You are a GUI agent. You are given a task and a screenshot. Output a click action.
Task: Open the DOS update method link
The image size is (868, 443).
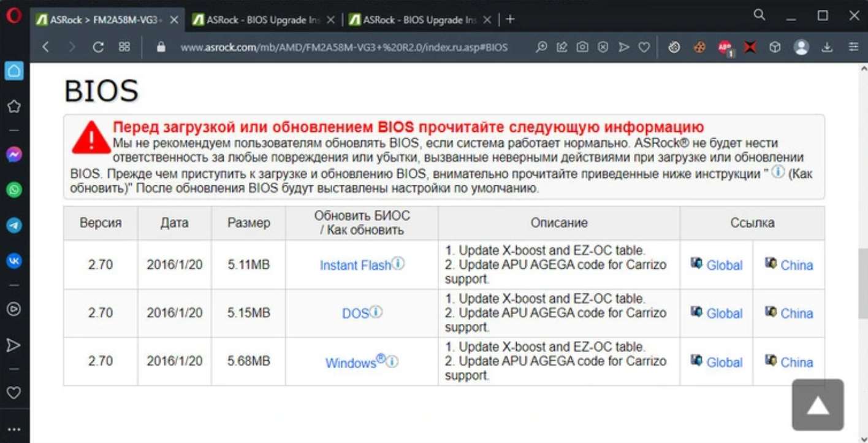point(355,314)
